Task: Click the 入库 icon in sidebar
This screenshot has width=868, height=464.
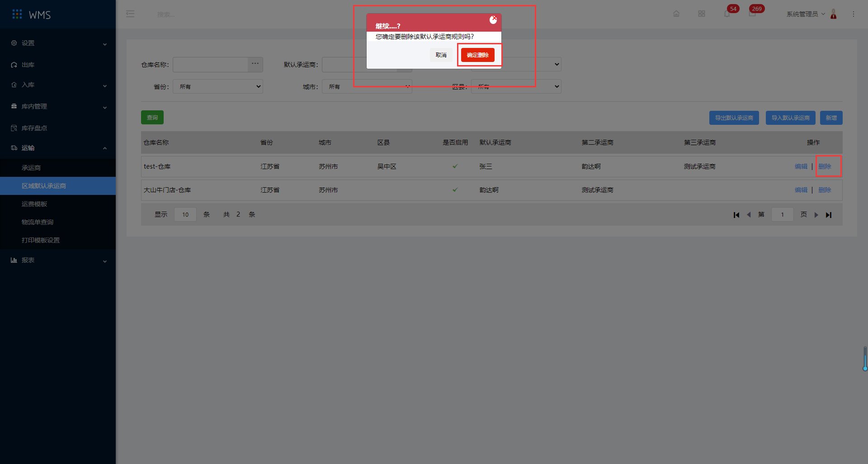Action: (x=14, y=85)
